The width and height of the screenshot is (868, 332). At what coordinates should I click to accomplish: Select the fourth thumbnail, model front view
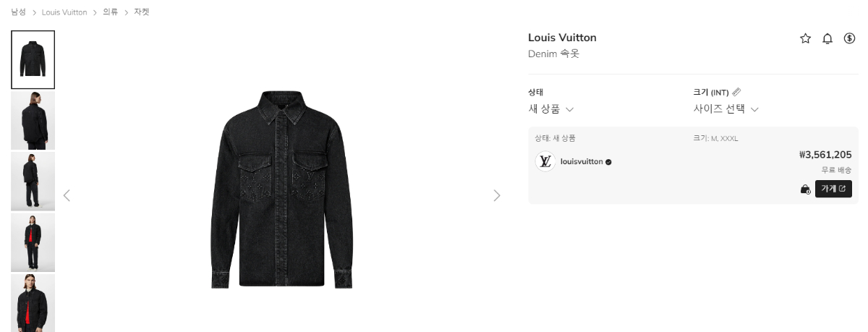pos(33,242)
